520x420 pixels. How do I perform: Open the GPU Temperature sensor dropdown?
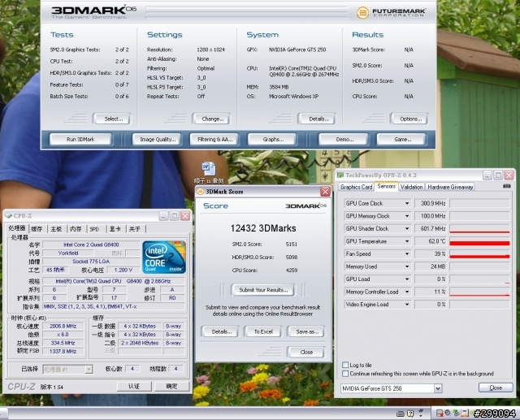pos(407,241)
